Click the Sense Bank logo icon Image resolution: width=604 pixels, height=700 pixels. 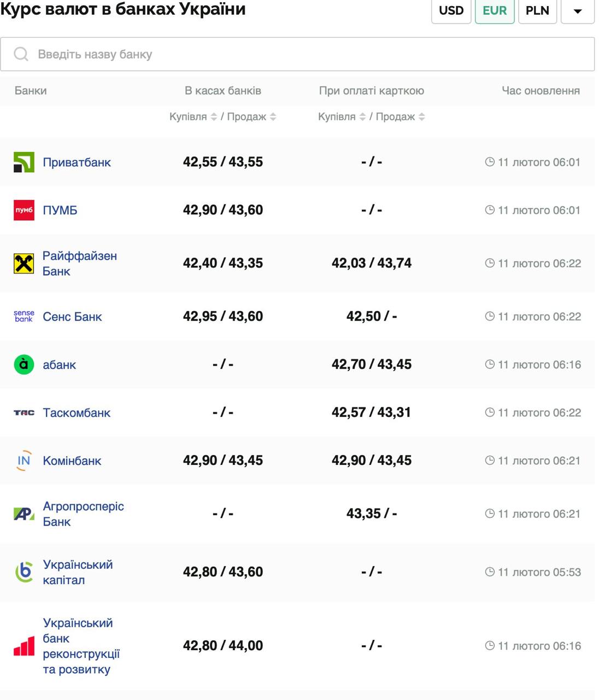[x=24, y=317]
